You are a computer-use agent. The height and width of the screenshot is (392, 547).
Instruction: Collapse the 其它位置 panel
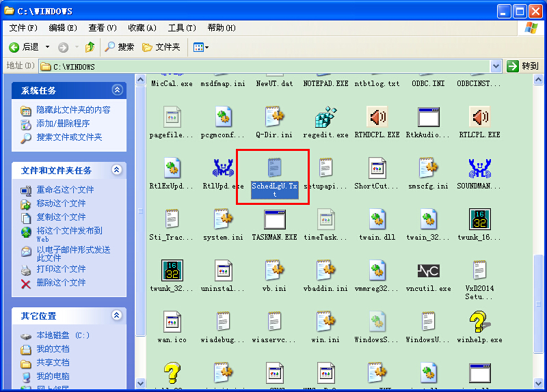tap(117, 316)
